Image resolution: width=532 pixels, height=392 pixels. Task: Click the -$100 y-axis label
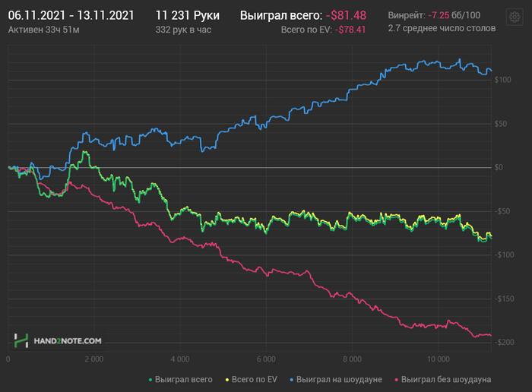pyautogui.click(x=504, y=254)
